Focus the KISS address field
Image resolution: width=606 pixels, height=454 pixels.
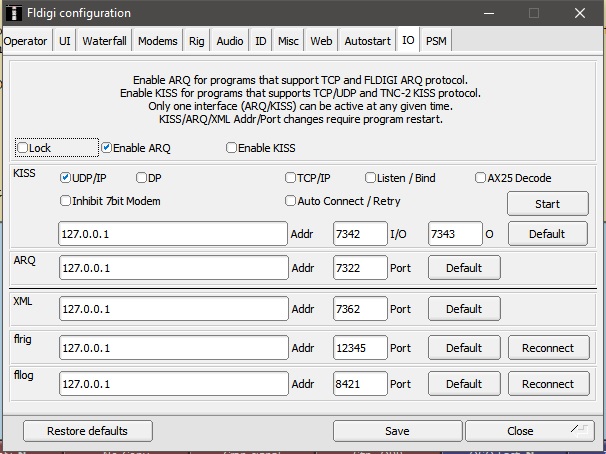point(173,234)
